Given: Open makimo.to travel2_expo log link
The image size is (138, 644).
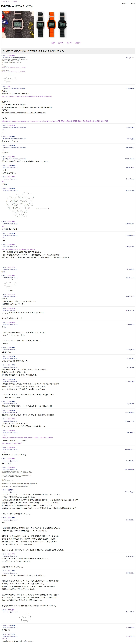Looking at the screenshot, I should [x=27, y=437].
